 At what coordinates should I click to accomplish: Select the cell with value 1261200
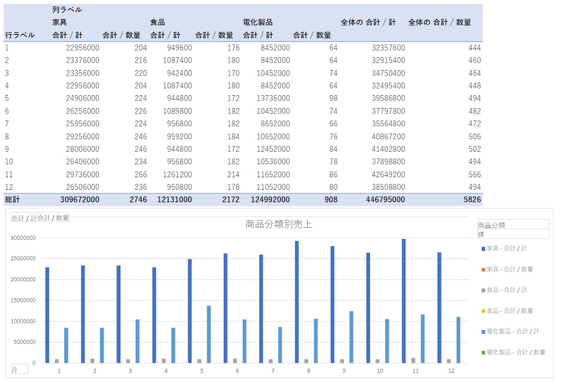[x=177, y=174]
